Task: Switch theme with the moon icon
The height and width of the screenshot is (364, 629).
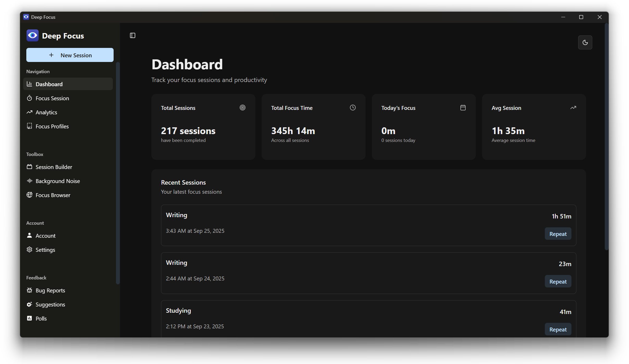Action: [585, 42]
